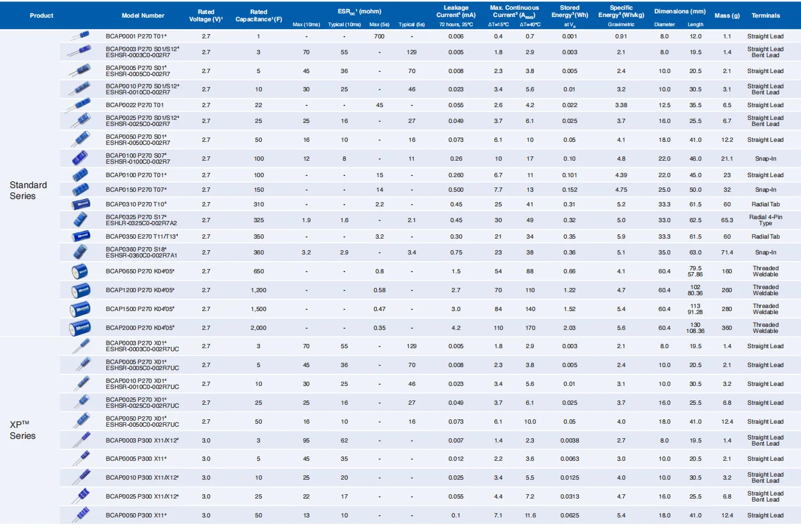Select the 'XP Series' product label
801x532 pixels.
coord(23,430)
